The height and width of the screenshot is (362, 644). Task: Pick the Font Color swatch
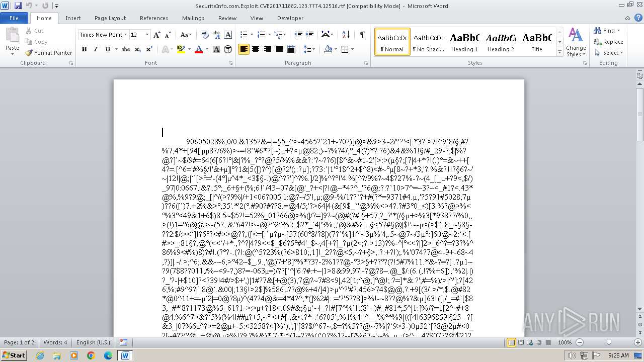pos(198,49)
